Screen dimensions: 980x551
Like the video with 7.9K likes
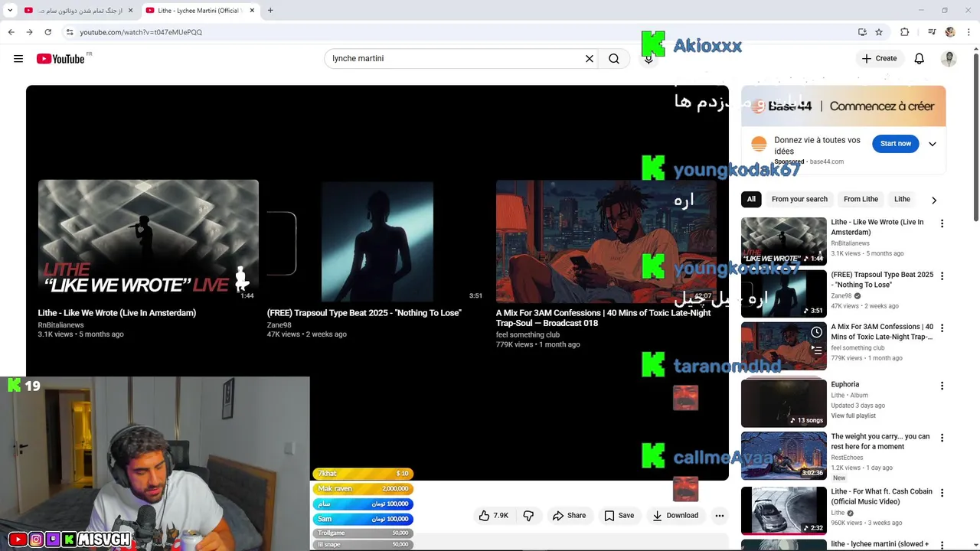(x=493, y=516)
